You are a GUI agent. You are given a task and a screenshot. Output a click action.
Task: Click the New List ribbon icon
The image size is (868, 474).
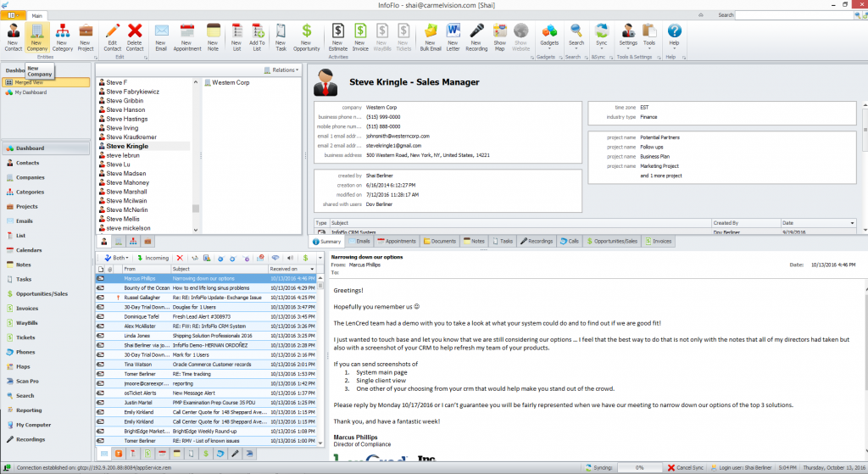click(x=236, y=37)
